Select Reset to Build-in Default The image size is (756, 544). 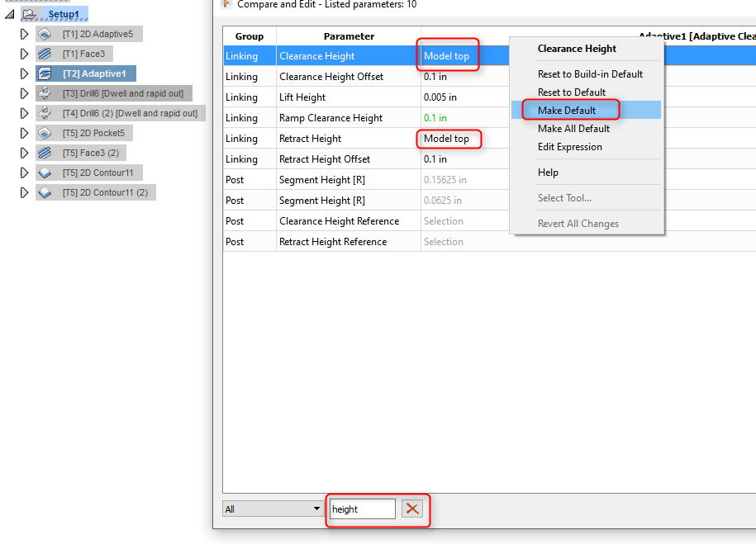click(590, 74)
